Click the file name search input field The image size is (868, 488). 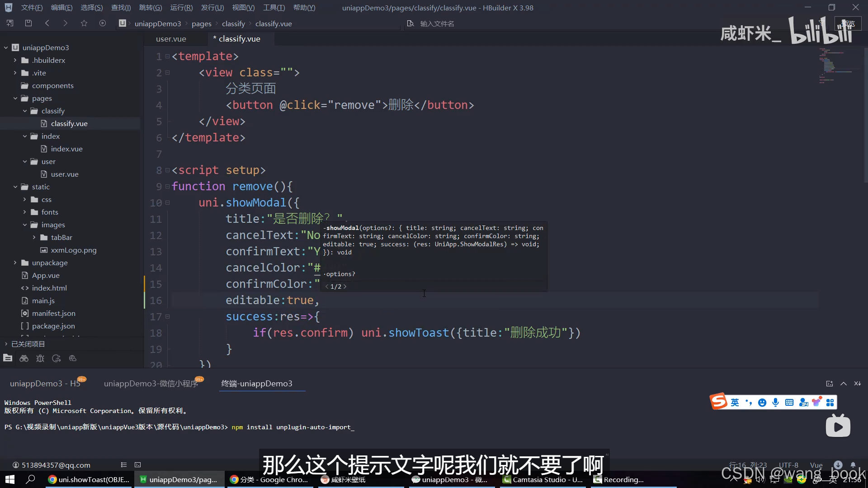pyautogui.click(x=437, y=23)
